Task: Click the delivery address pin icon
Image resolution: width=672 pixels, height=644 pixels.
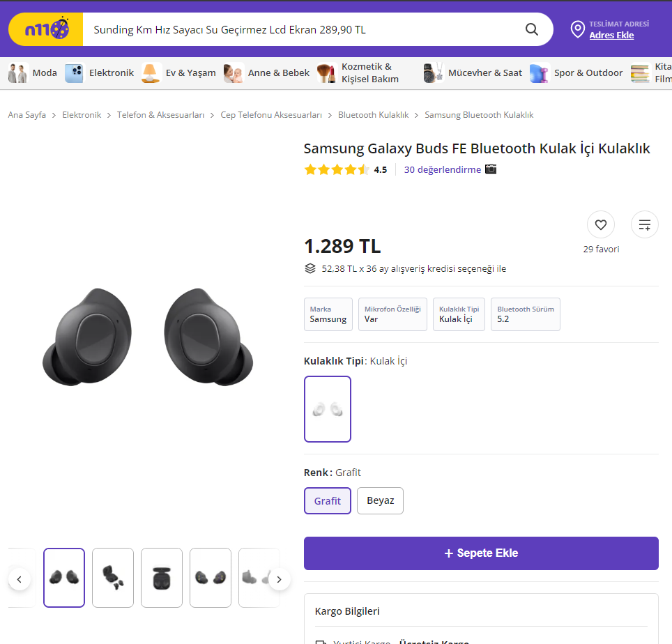Action: point(577,29)
